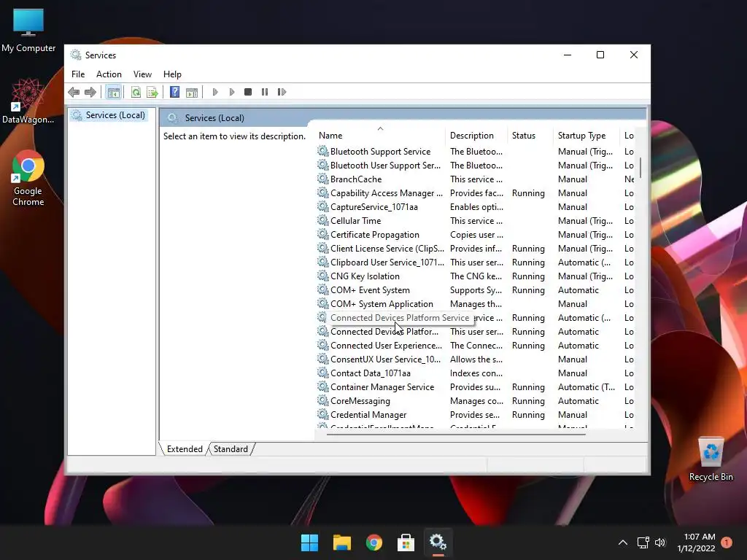Sort by Status column header
This screenshot has width=747, height=560.
(530, 135)
